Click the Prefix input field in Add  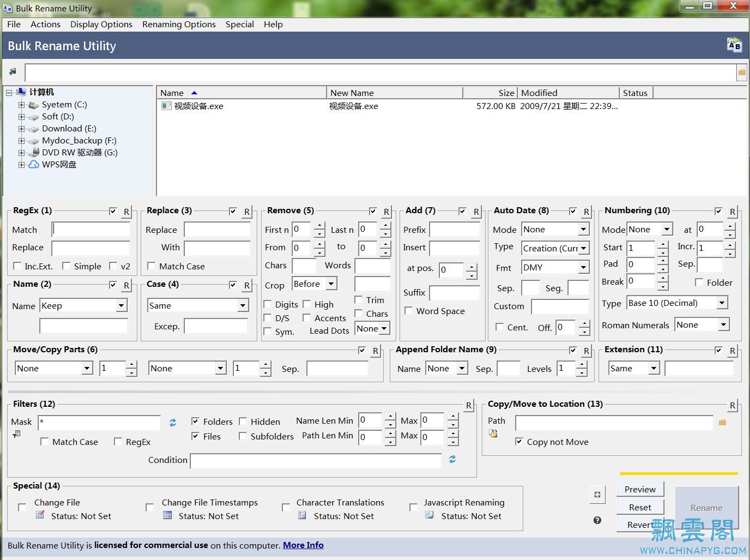[455, 230]
